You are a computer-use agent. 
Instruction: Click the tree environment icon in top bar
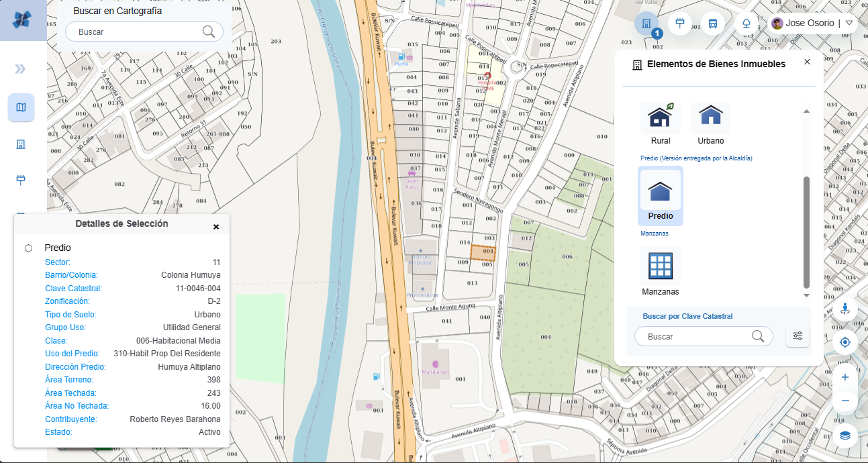[746, 23]
